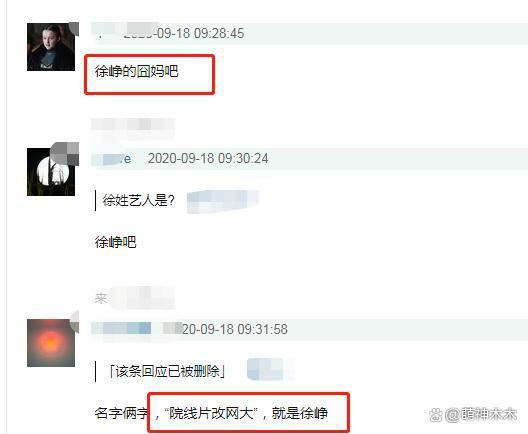
Task: Click the blurred name beside 徐姓艺人是?
Action: coord(223,201)
